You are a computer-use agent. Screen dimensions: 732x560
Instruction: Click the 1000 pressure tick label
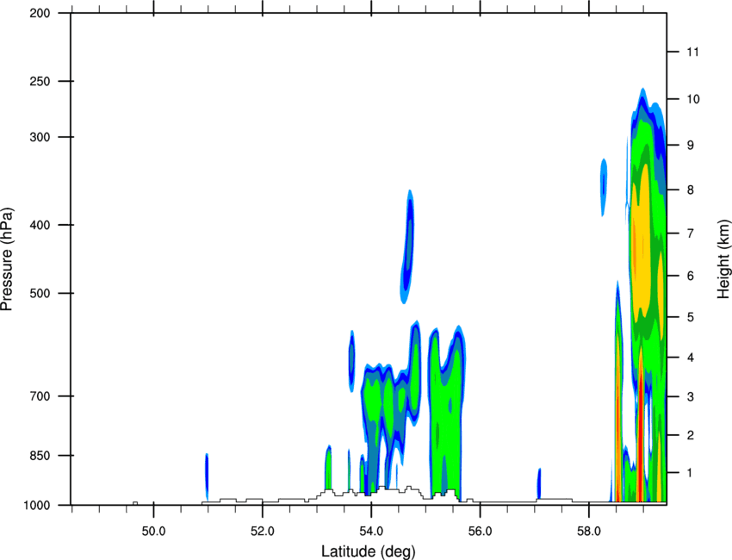37,506
